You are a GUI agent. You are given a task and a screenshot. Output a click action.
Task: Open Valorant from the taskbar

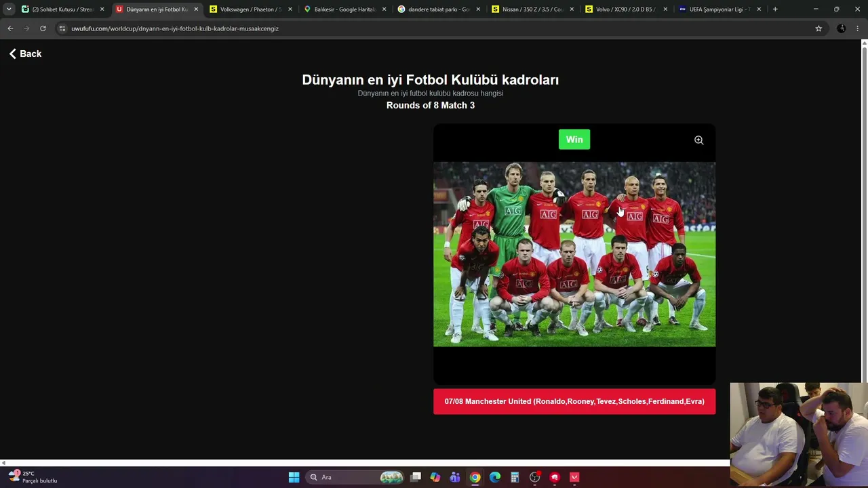point(574,477)
